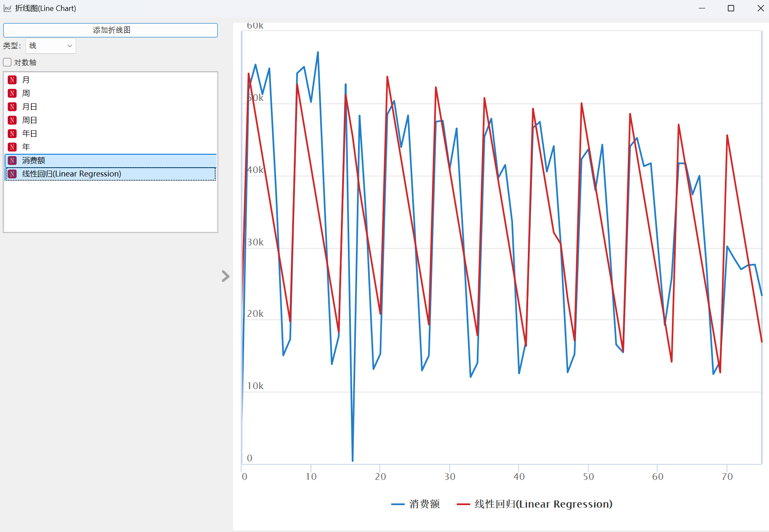Click the x-axis label 50
The height and width of the screenshot is (532, 769).
click(x=588, y=477)
